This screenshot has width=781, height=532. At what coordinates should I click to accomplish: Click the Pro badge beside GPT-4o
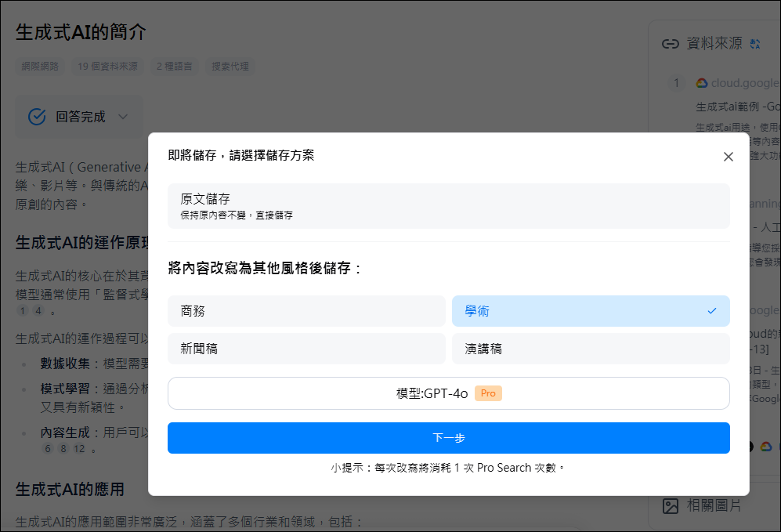click(x=488, y=393)
